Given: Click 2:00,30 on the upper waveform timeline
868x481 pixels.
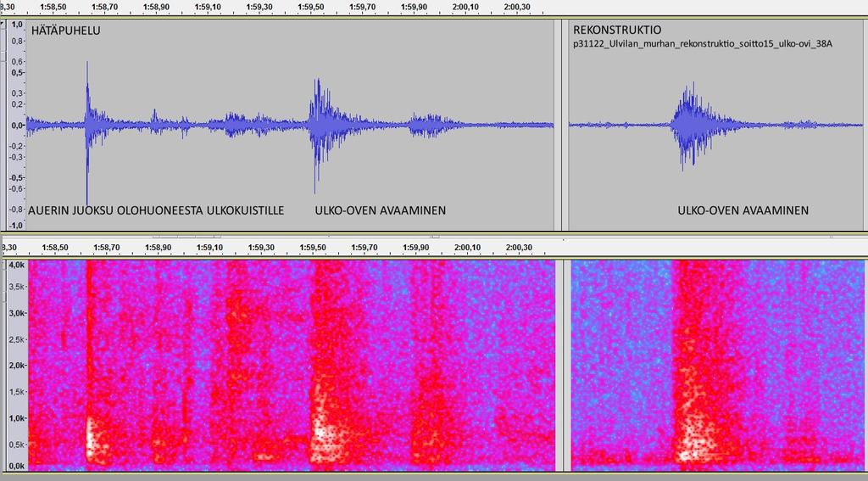Looking at the screenshot, I should click(x=517, y=7).
